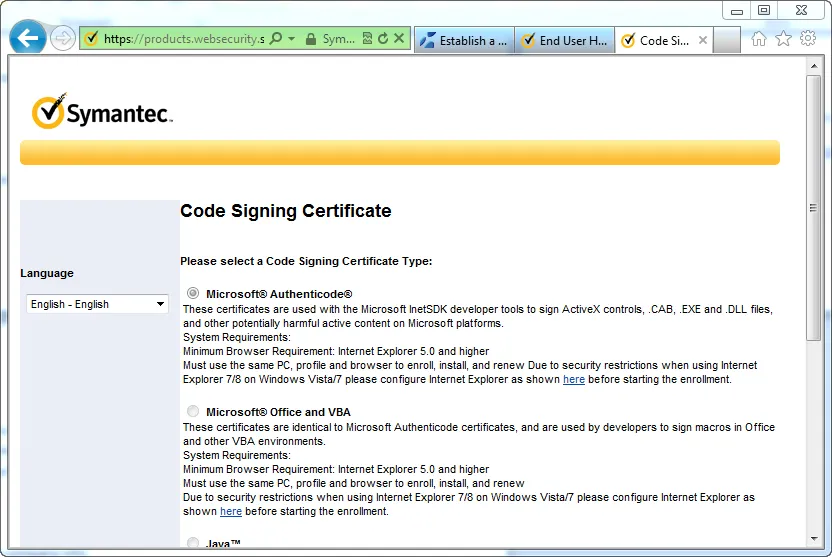Screen dimensions: 832x557
Task: Click the vertical scrollbar thumb
Action: (813, 207)
